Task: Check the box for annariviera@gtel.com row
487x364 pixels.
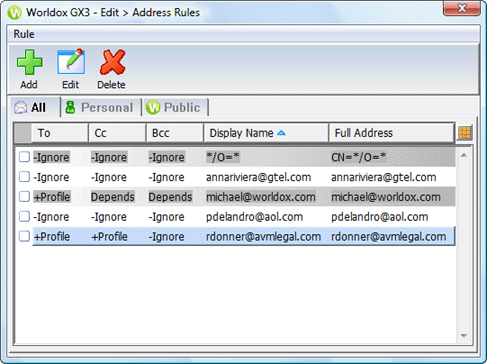Action: coord(24,177)
